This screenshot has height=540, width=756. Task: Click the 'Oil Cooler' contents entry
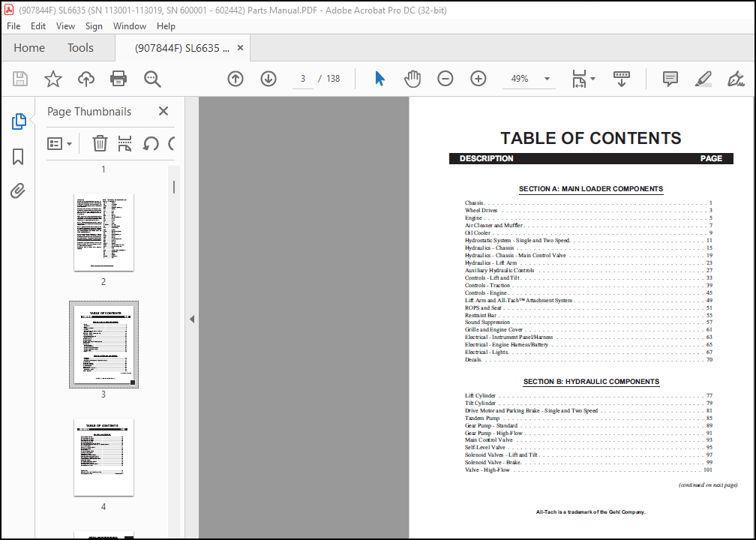point(588,232)
